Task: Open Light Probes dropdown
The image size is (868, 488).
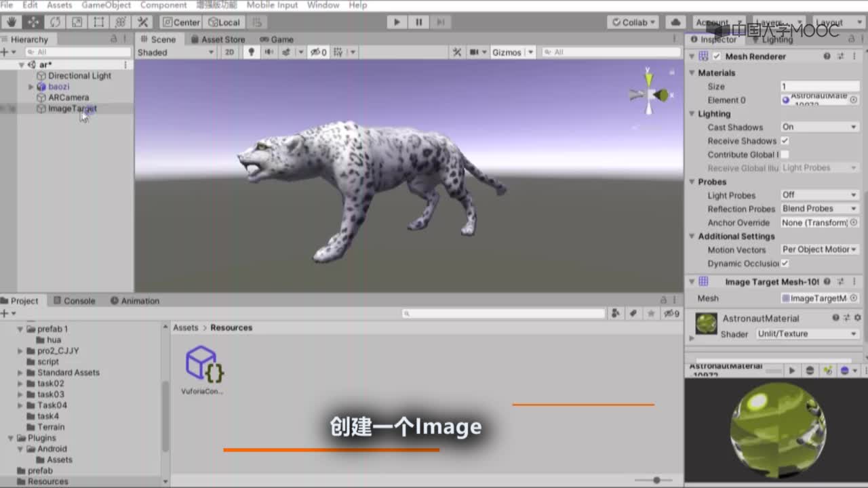Action: click(x=819, y=195)
